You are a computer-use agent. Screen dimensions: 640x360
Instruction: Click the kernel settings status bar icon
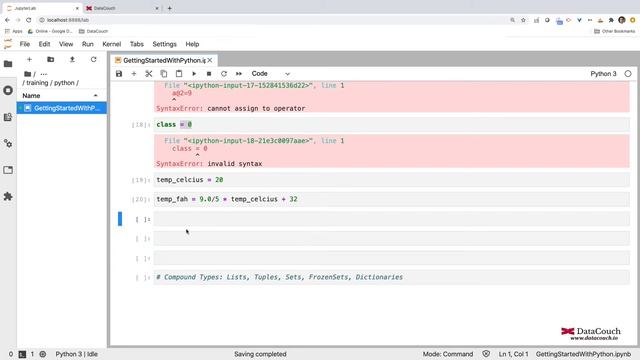43,354
